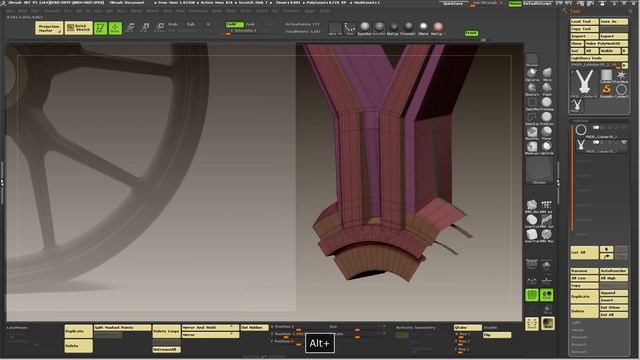The width and height of the screenshot is (640, 360).
Task: Pick the InsertCube brush
Action: pyautogui.click(x=532, y=236)
